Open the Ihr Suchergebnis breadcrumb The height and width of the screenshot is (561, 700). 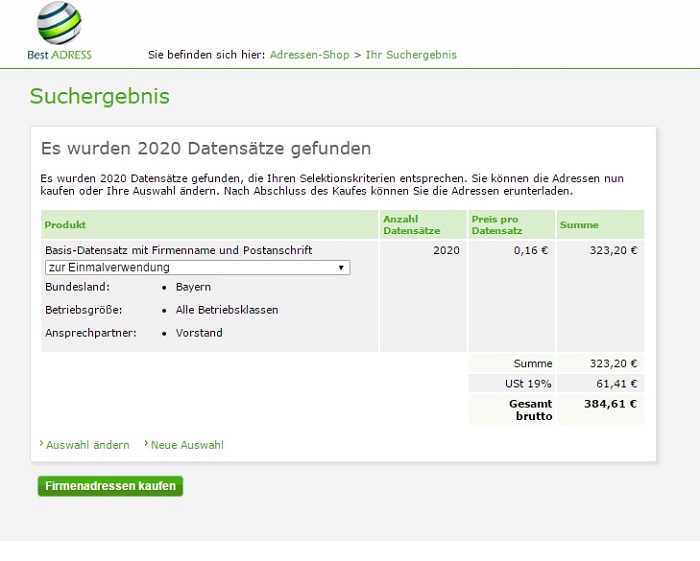click(x=411, y=55)
